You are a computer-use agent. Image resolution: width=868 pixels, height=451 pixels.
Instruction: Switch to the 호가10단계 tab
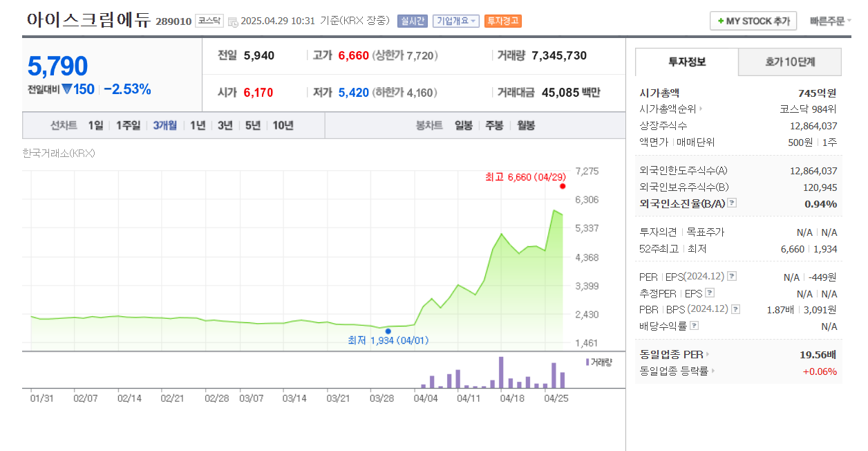[790, 62]
